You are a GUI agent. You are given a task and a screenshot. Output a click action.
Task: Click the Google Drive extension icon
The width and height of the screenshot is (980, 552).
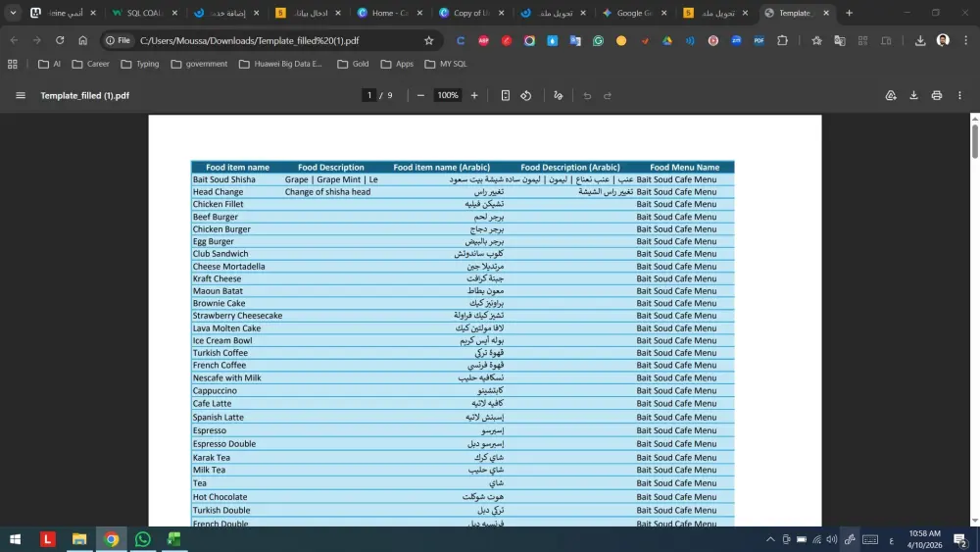[x=666, y=40]
